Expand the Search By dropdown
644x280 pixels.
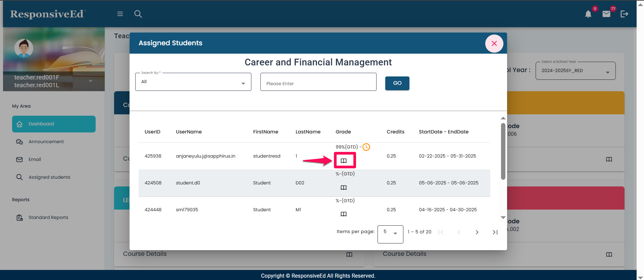193,82
